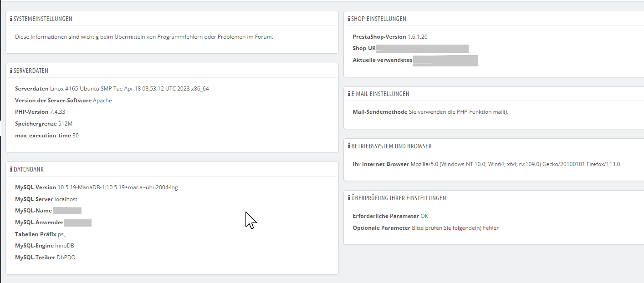
Task: Click the PrestaShop-Version 1.6.1.20 value
Action: (x=417, y=37)
